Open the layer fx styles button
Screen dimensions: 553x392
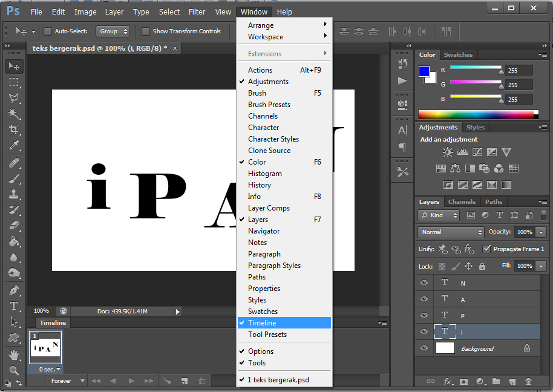[x=448, y=382]
